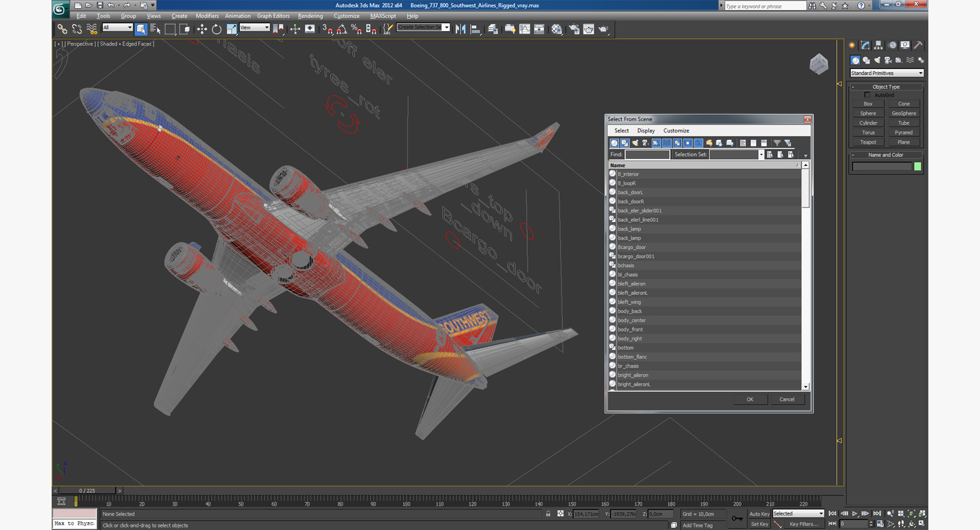Open Display menu in Select From Scene
The width and height of the screenshot is (980, 530).
(x=646, y=131)
